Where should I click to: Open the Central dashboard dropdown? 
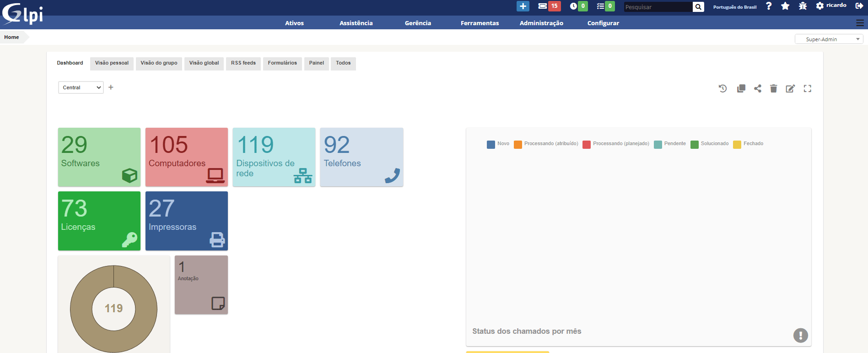(x=81, y=87)
